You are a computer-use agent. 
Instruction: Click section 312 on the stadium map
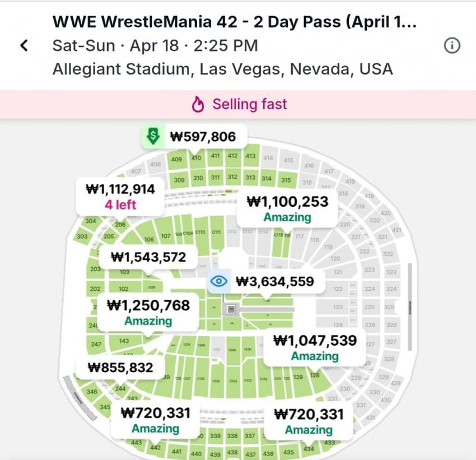pyautogui.click(x=232, y=178)
